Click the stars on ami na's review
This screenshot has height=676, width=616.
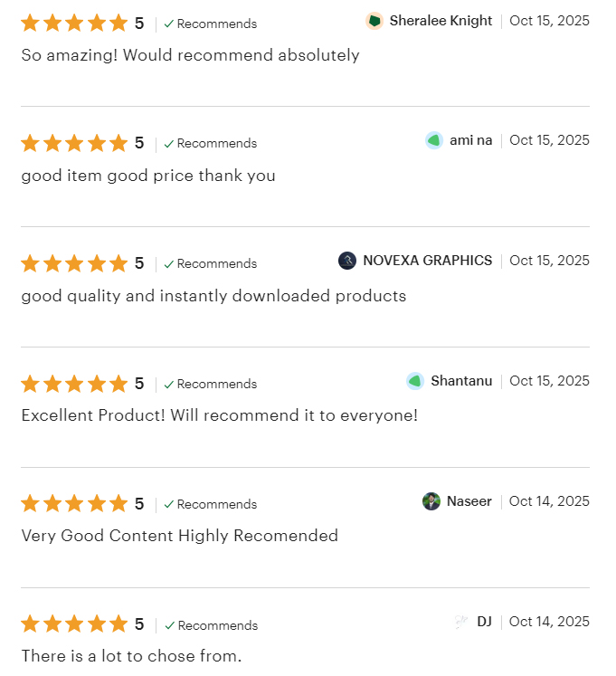(74, 143)
